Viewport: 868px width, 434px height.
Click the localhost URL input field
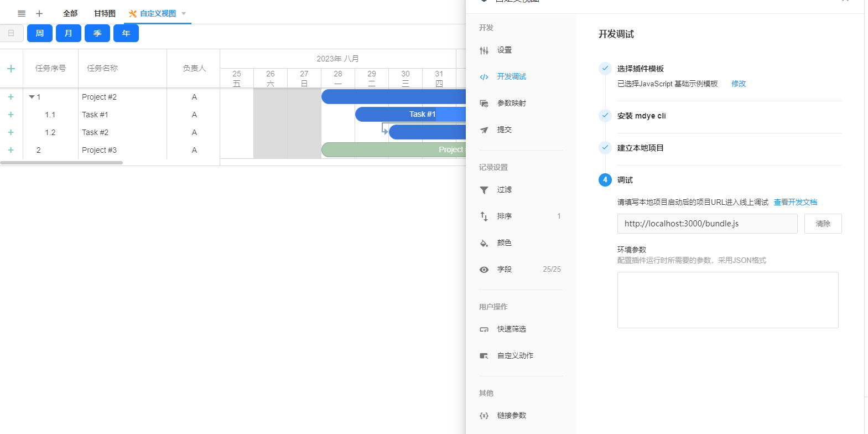pyautogui.click(x=706, y=224)
